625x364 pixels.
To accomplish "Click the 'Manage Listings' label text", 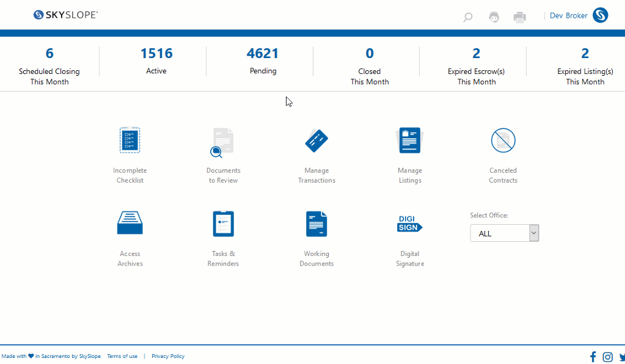I will [410, 175].
